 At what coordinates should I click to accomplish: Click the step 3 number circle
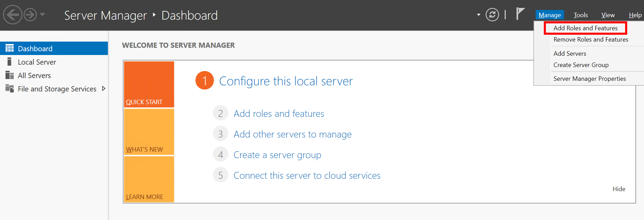point(221,134)
